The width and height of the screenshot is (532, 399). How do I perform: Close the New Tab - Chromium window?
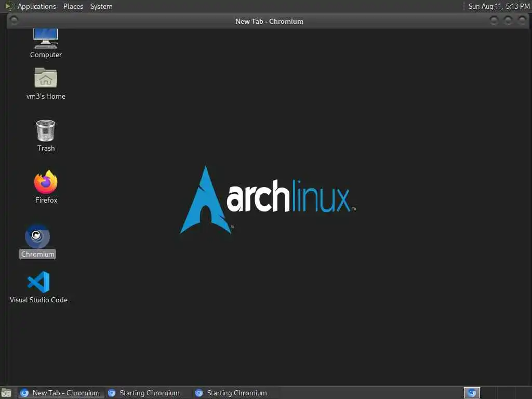pos(522,21)
